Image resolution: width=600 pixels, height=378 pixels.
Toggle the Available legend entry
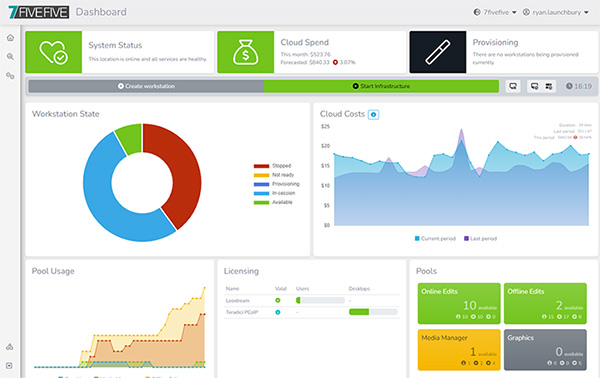click(273, 202)
